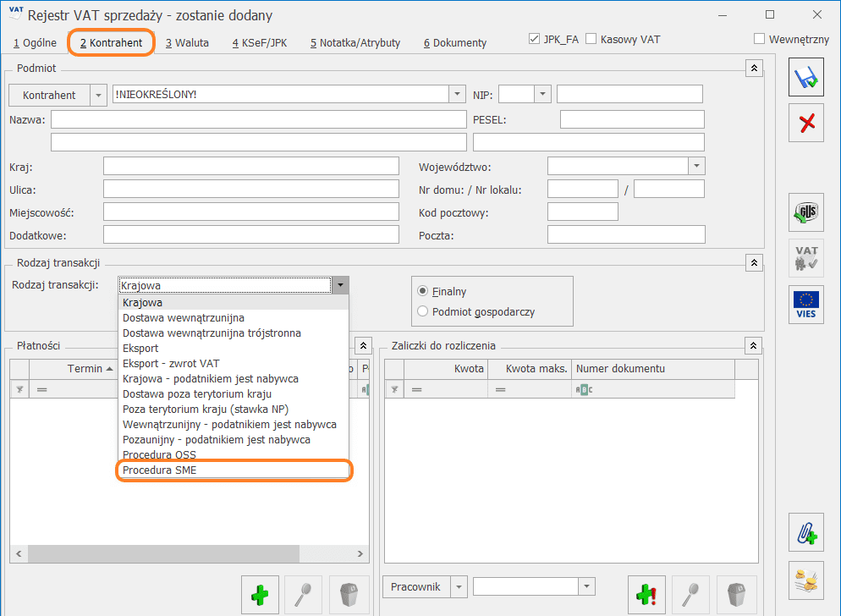Click the Płatności horizontal scrollbar
The width and height of the screenshot is (841, 616).
coord(190,553)
